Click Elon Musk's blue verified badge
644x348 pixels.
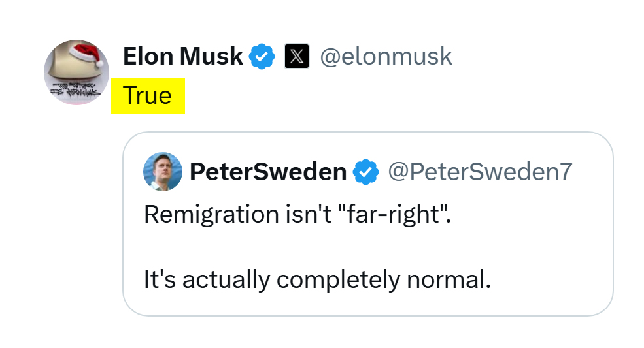point(263,57)
